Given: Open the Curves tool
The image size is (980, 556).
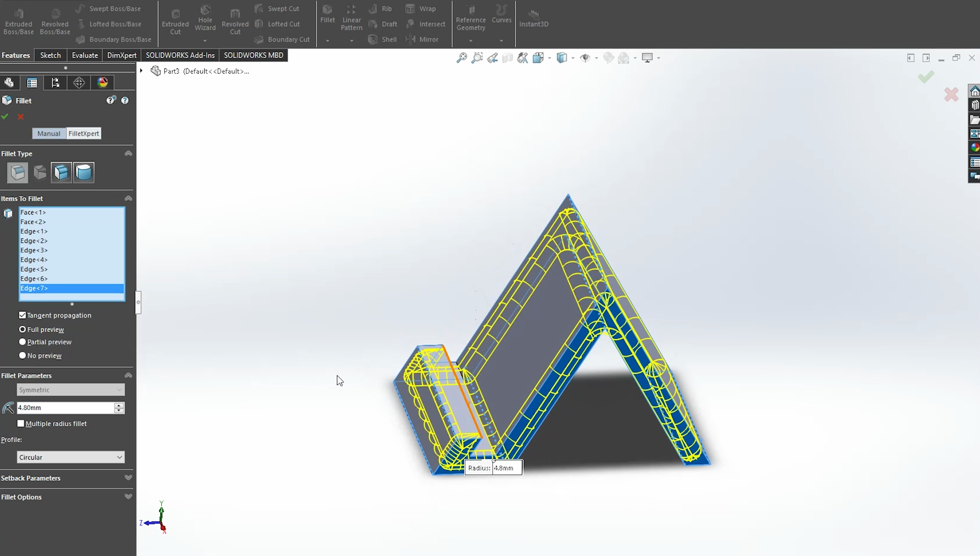Looking at the screenshot, I should (501, 14).
